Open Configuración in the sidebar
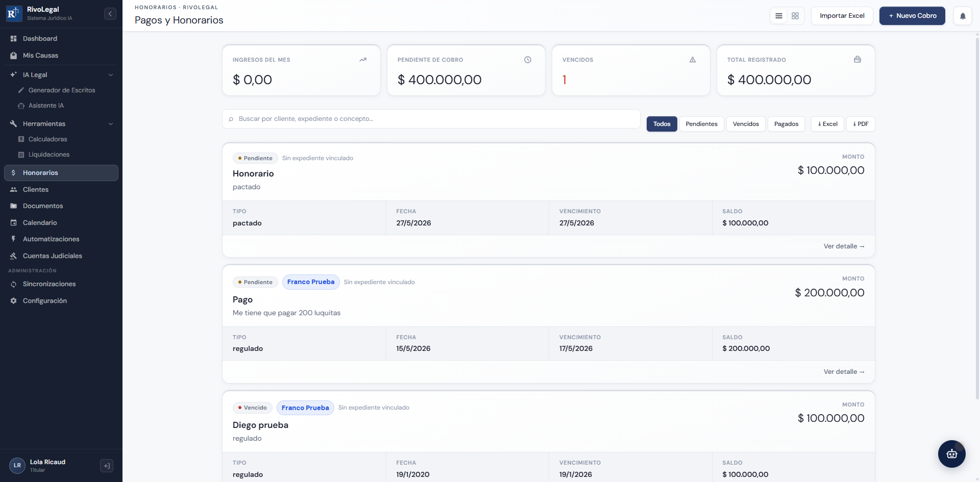 tap(61, 301)
